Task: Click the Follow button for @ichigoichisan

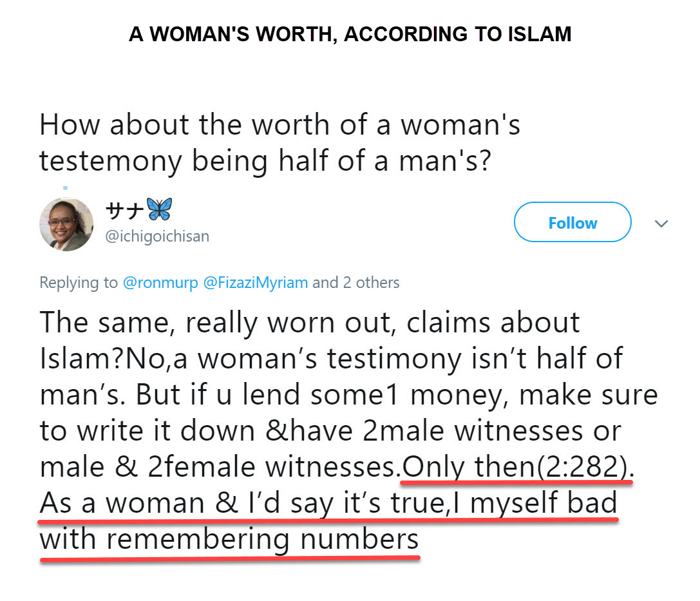Action: pos(572,222)
